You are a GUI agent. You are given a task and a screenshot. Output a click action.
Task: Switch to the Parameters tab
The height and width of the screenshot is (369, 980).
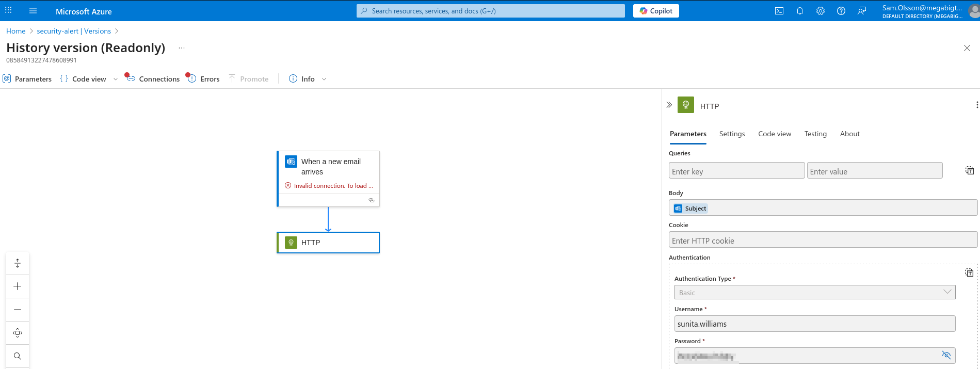[x=688, y=134]
